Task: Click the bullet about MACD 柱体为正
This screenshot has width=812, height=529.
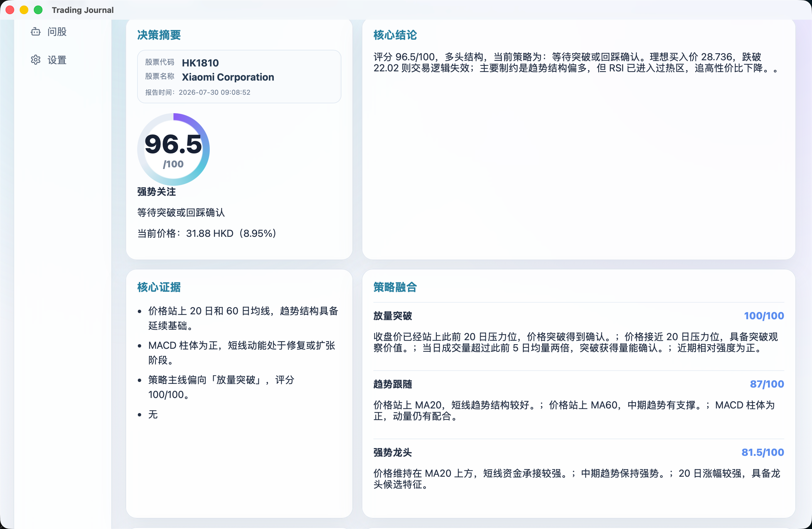Action: coord(241,353)
